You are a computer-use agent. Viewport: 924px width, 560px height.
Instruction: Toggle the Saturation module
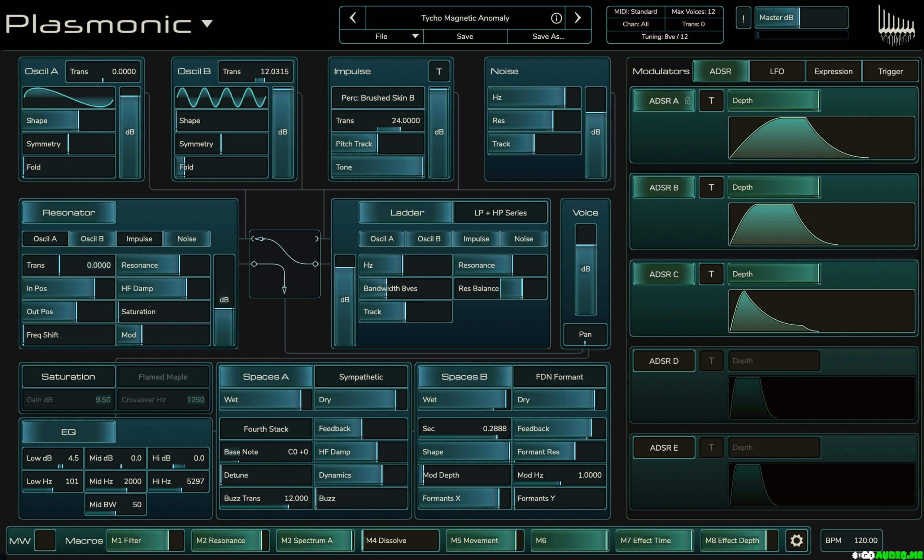(x=69, y=377)
